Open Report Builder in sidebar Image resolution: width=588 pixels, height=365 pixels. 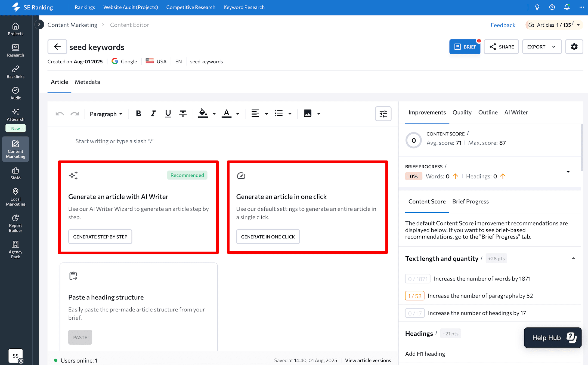tap(16, 224)
